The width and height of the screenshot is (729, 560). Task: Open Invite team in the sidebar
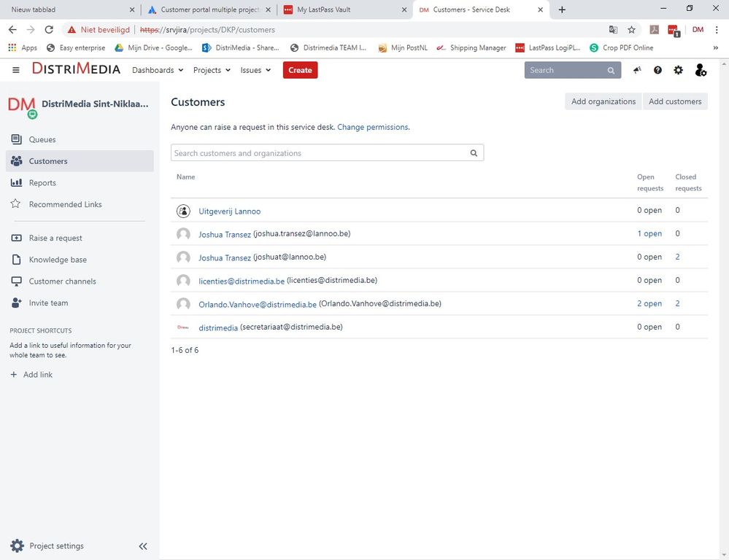(80, 303)
